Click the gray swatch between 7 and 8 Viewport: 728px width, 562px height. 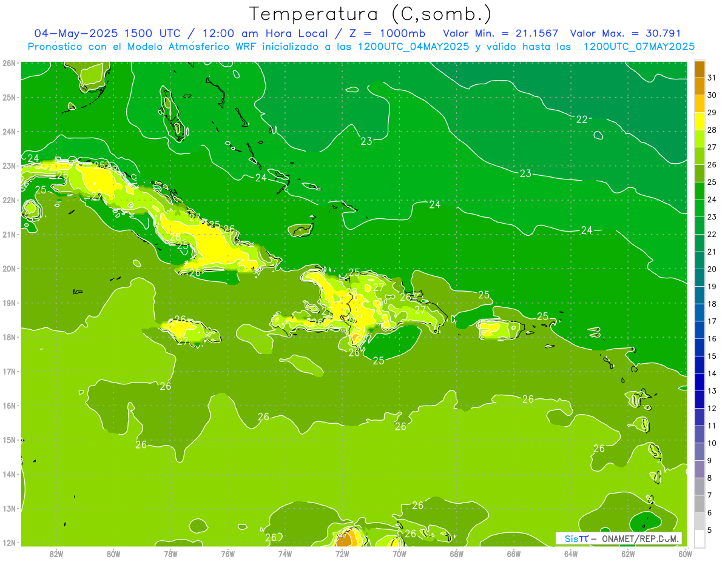tap(700, 487)
